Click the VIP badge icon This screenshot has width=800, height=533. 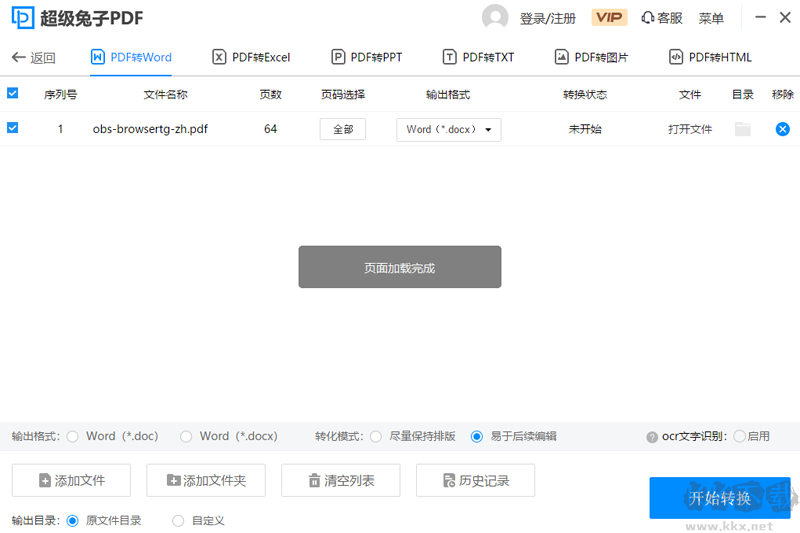(609, 18)
